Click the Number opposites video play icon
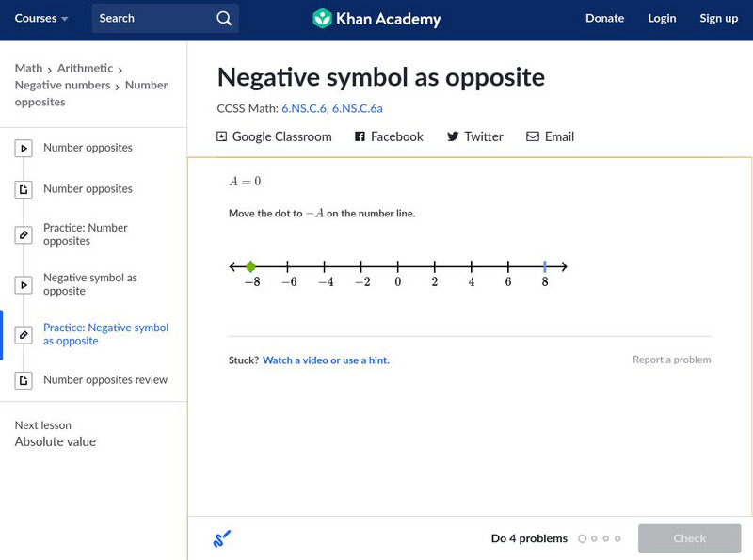The height and width of the screenshot is (560, 753). [24, 148]
